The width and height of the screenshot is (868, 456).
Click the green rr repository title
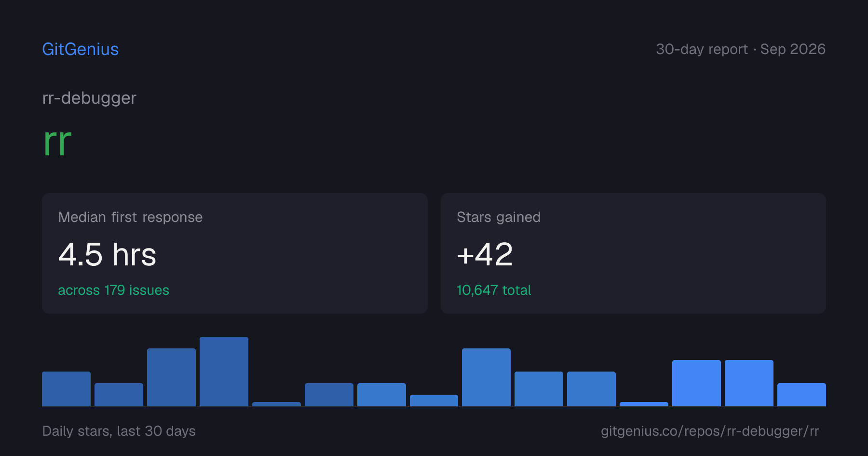57,142
